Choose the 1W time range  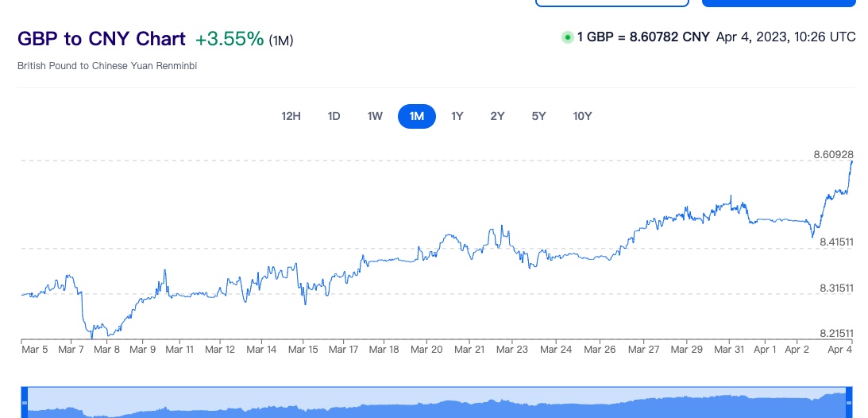tap(375, 116)
